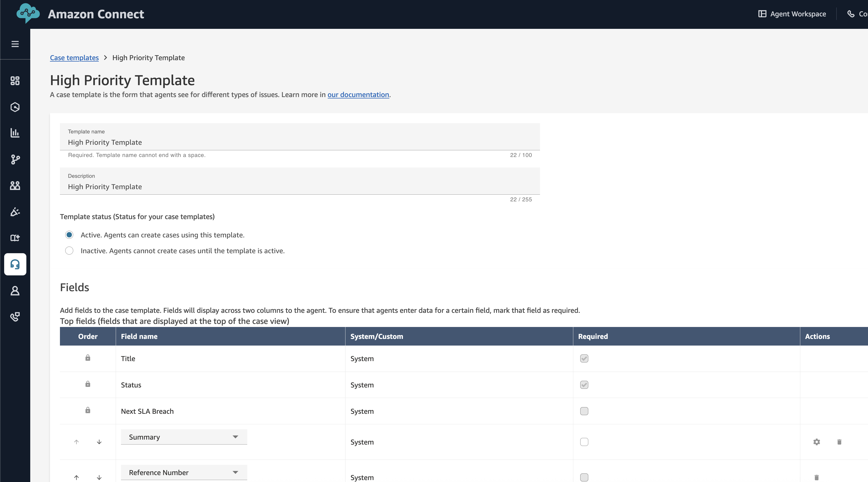Open settings gear for Summary field row
868x482 pixels.
(x=816, y=442)
